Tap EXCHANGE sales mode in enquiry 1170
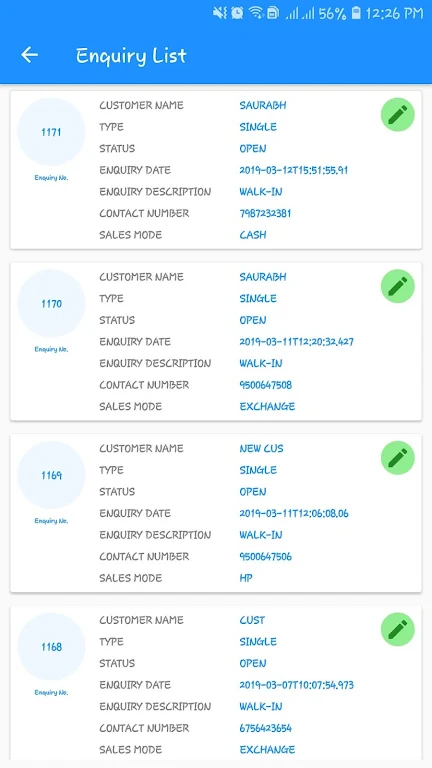This screenshot has height=768, width=432. [x=267, y=407]
